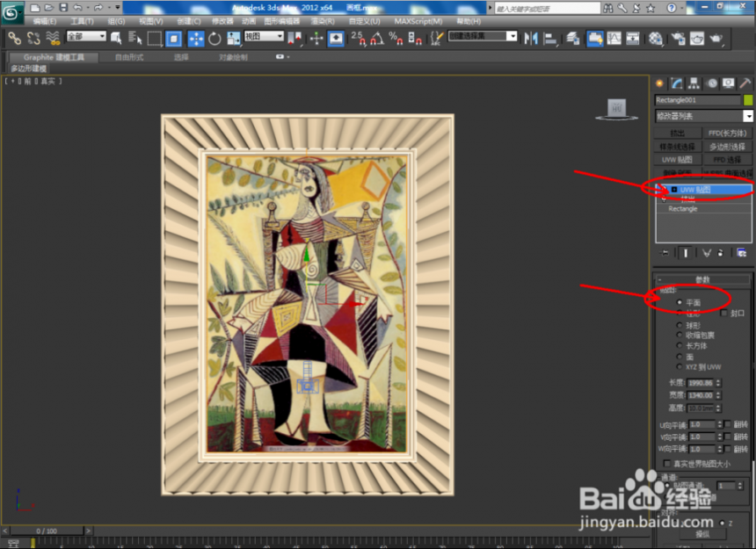
Task: Toggle Spinner Snap
Action: click(x=415, y=38)
